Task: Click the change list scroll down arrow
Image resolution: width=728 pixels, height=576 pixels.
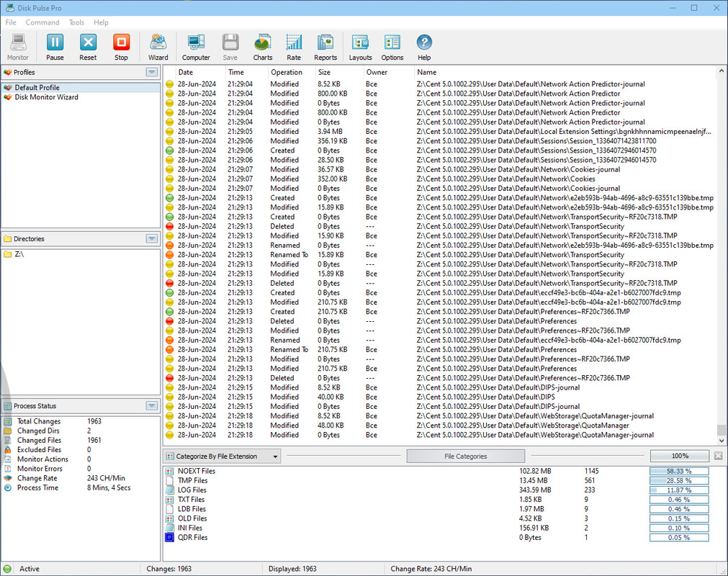Action: click(721, 441)
